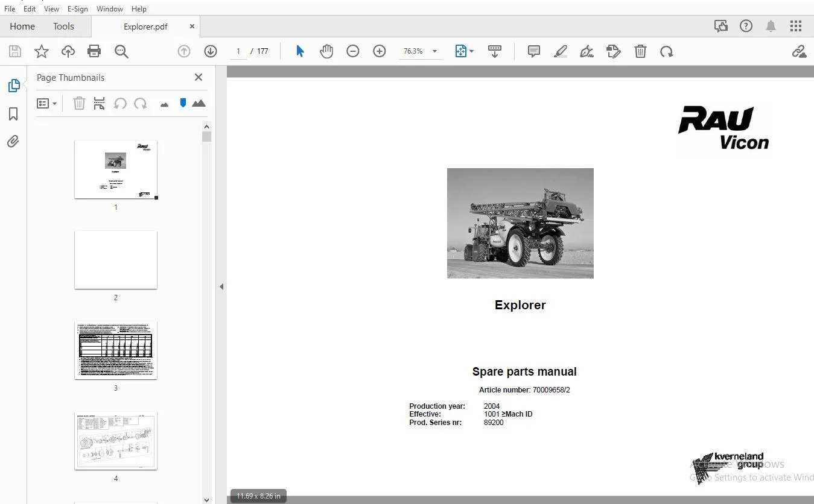Delete selected thumbnail with trash icon
814x504 pixels.
[x=79, y=103]
